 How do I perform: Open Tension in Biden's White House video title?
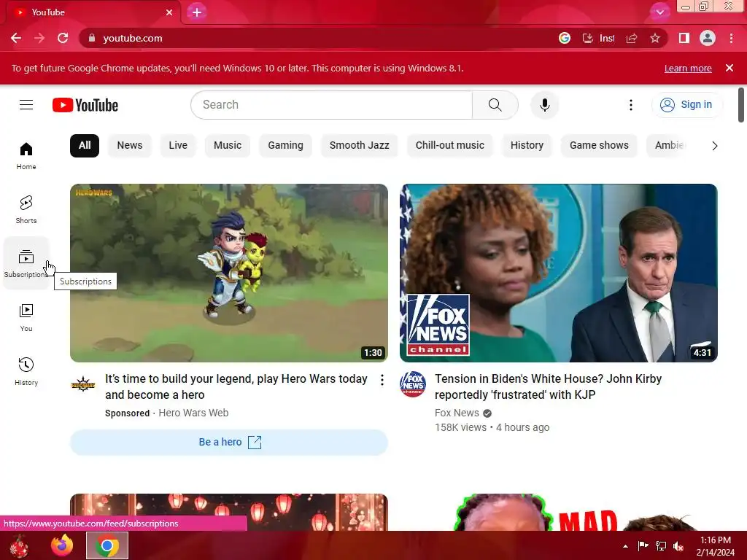coord(548,386)
